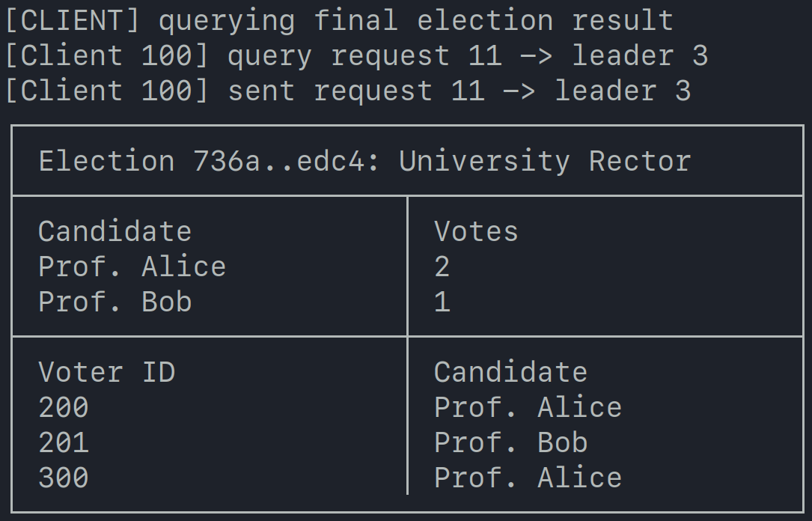The width and height of the screenshot is (812, 521).
Task: Select voter ID 201
Action: 64,442
